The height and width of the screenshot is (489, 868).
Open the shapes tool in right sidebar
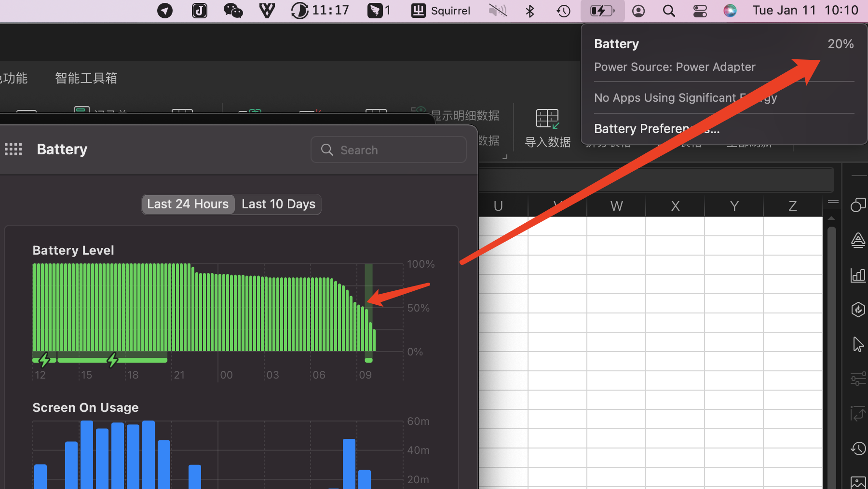pos(858,205)
